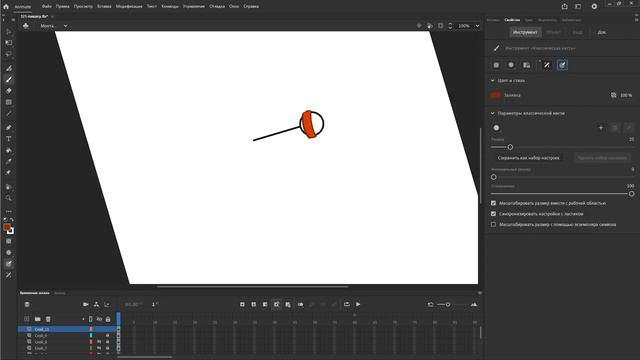Viewport: 640px width, 360px height.
Task: Toggle the loop playback icon in the timeline
Action: click(347, 304)
